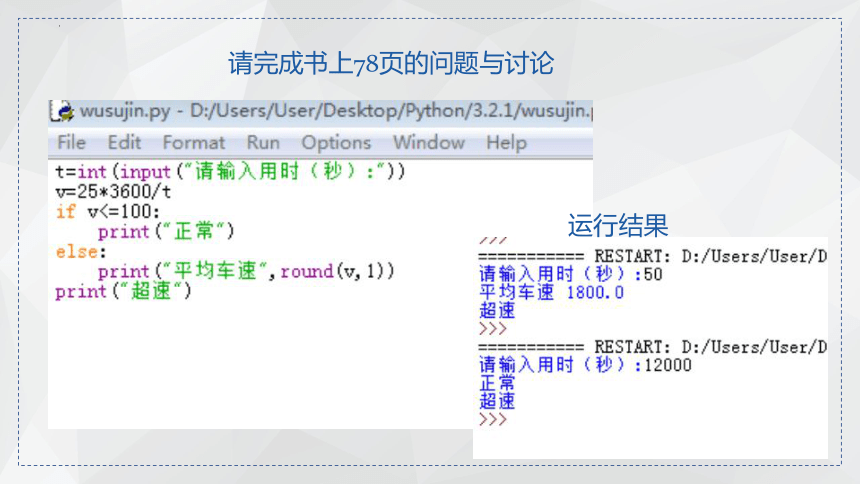This screenshot has height=484, width=860.
Task: Open the Help menu
Action: [506, 143]
